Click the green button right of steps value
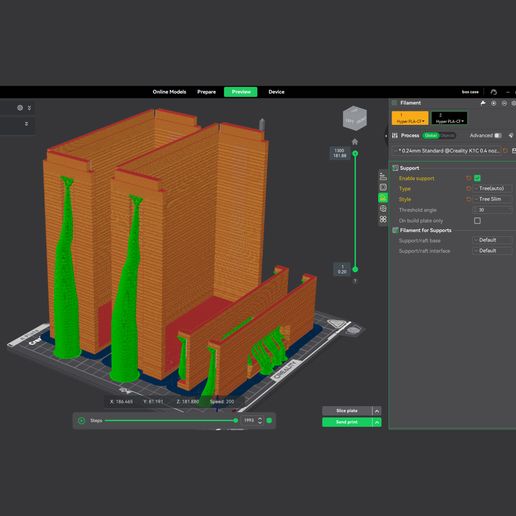This screenshot has width=516, height=516. pos(269,421)
